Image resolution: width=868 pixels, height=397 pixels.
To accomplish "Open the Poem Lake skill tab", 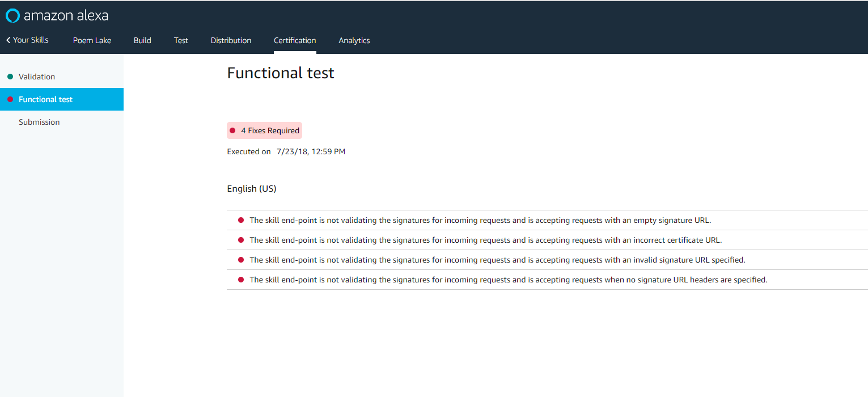I will click(92, 40).
